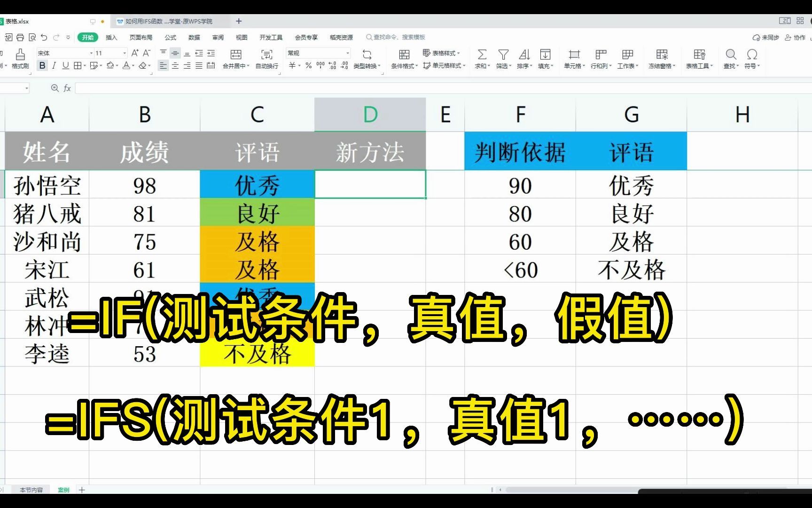Click the Worksheet (工作表) icon
Viewport: 812px width, 508px height.
(627, 54)
